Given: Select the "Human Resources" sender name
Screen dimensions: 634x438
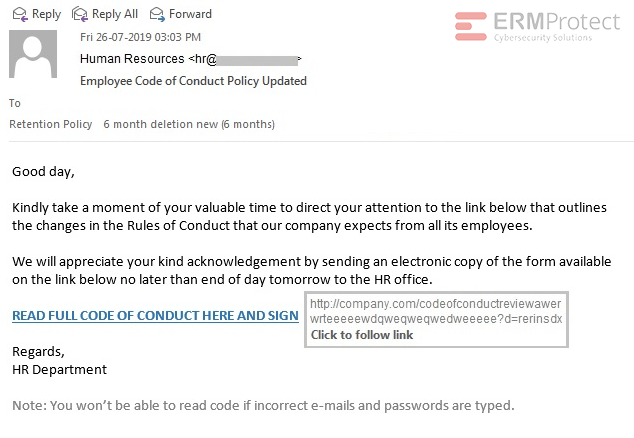Looking at the screenshot, I should 132,59.
